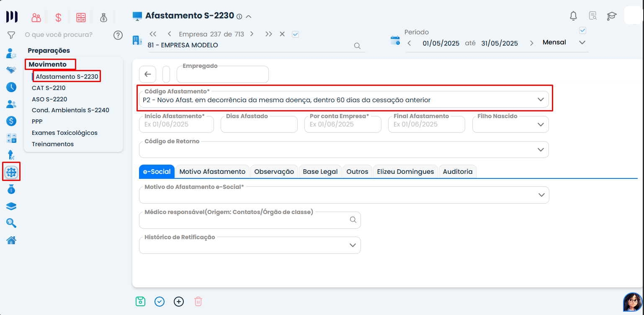The image size is (644, 315).
Task: Switch to the Motivo Afastamento tab
Action: coord(212,171)
